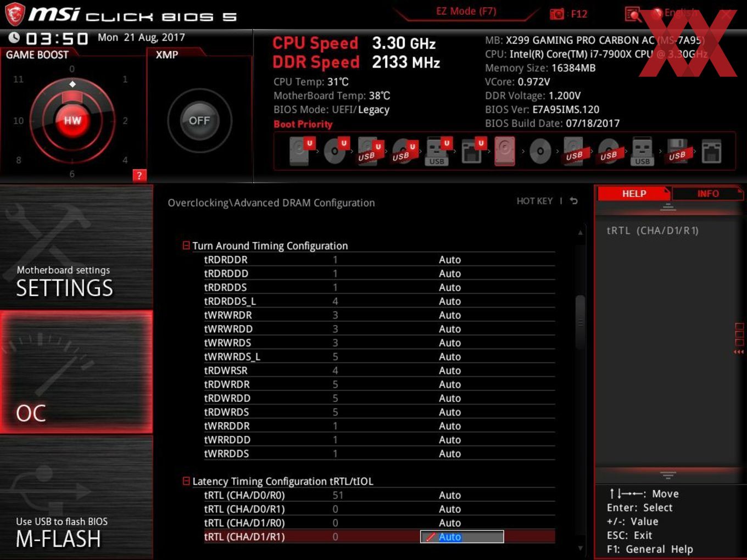The height and width of the screenshot is (560, 747).
Task: Open the Auto value for tWRRDDS
Action: pos(450,453)
